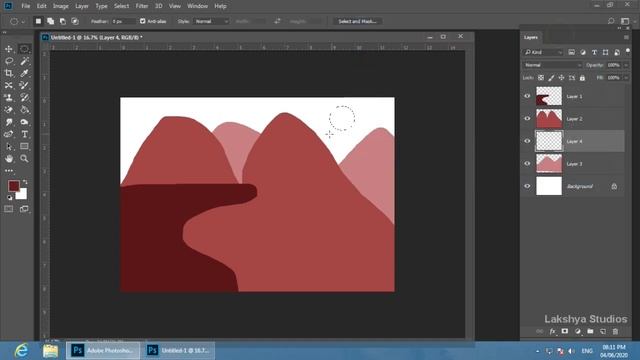Open the Fill slider dropdown arrow
Screen dimensions: 640x360
(626, 78)
